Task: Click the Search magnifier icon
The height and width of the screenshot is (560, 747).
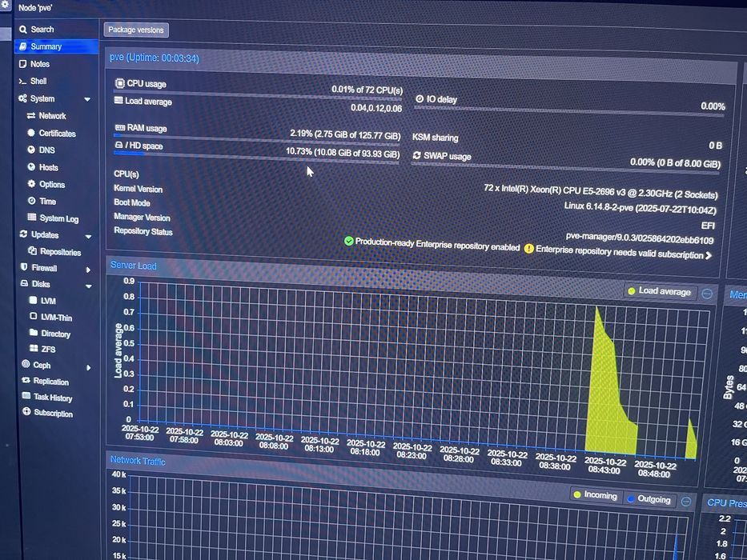Action: pyautogui.click(x=23, y=30)
